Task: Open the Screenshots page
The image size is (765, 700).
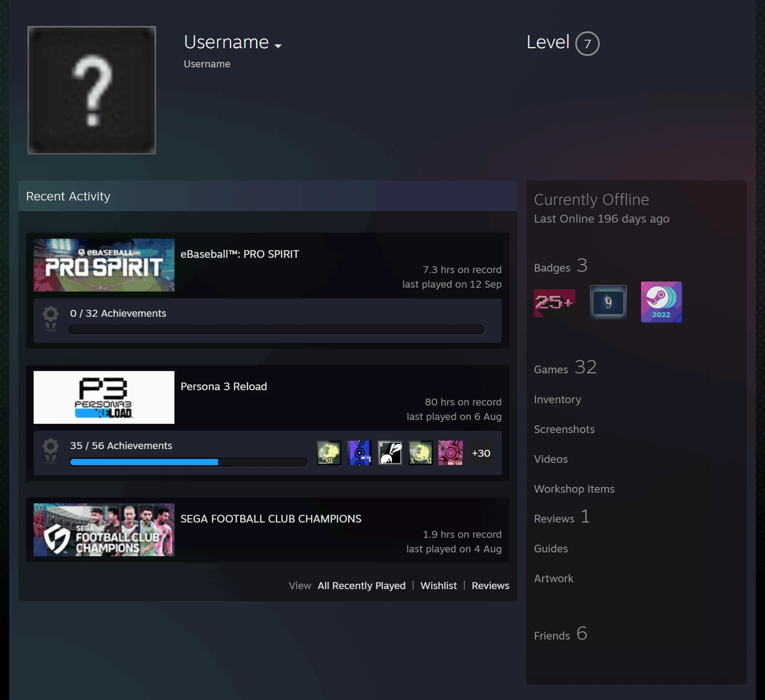Action: pos(564,429)
